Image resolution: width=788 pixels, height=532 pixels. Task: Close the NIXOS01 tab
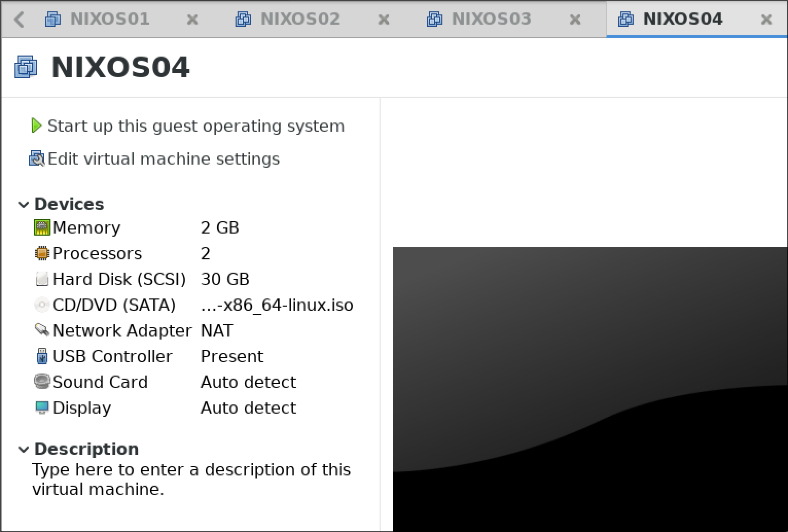pos(192,20)
